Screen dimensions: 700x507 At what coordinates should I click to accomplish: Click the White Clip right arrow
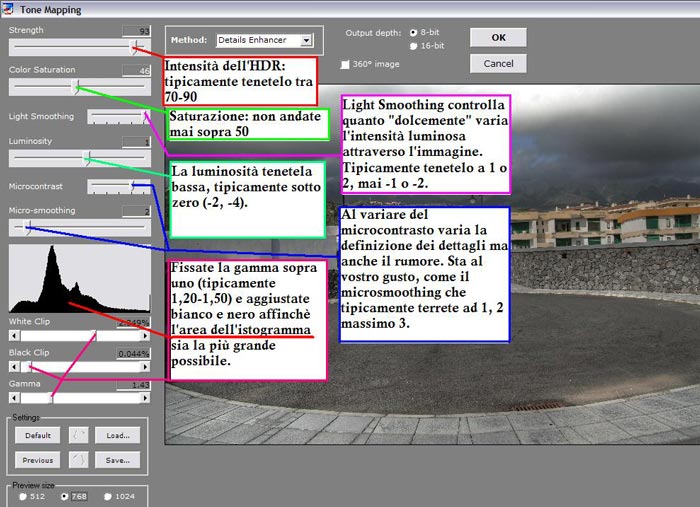click(x=145, y=337)
